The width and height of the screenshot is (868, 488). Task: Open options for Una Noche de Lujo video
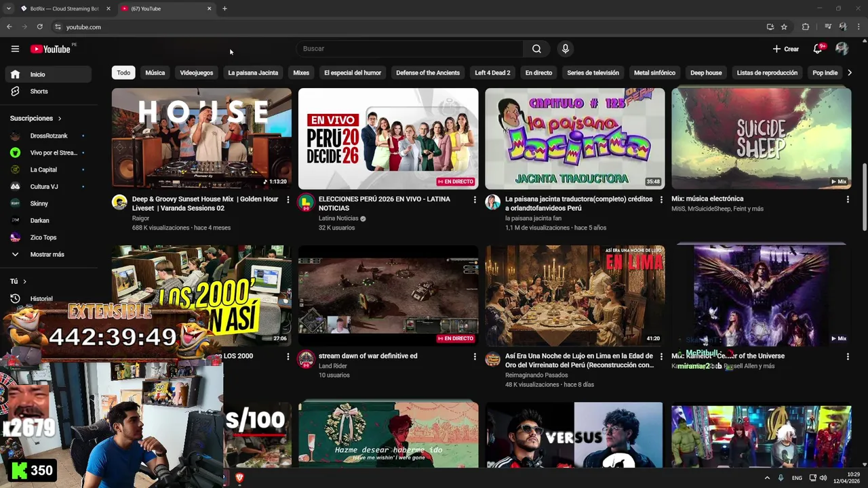(660, 357)
